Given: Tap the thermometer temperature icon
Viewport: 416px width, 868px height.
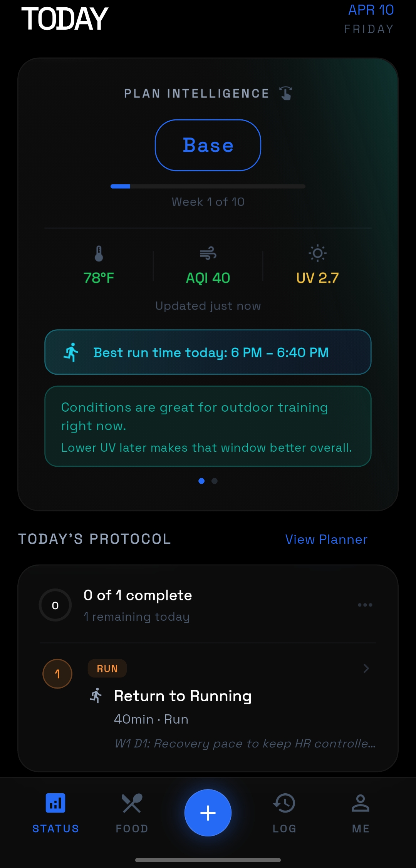Looking at the screenshot, I should pos(99,253).
